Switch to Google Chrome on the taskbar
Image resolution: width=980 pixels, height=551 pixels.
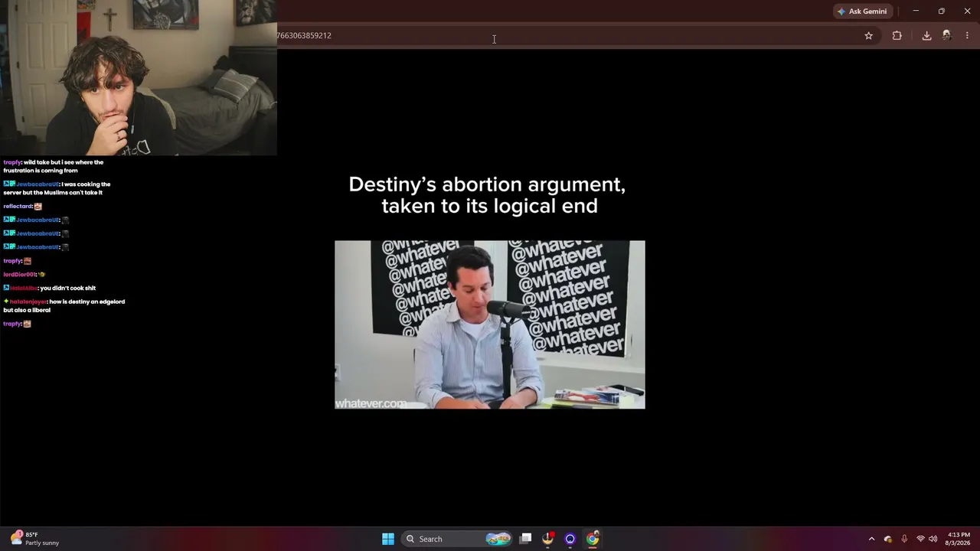pos(593,539)
